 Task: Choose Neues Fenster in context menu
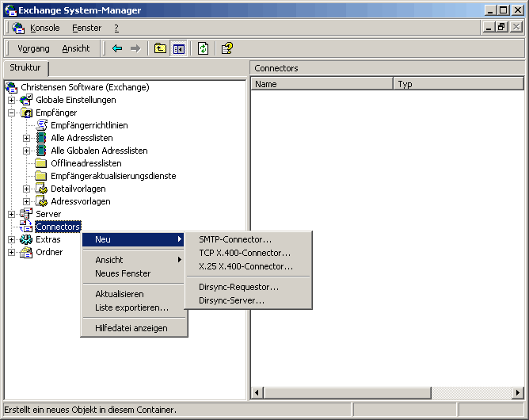point(134,273)
